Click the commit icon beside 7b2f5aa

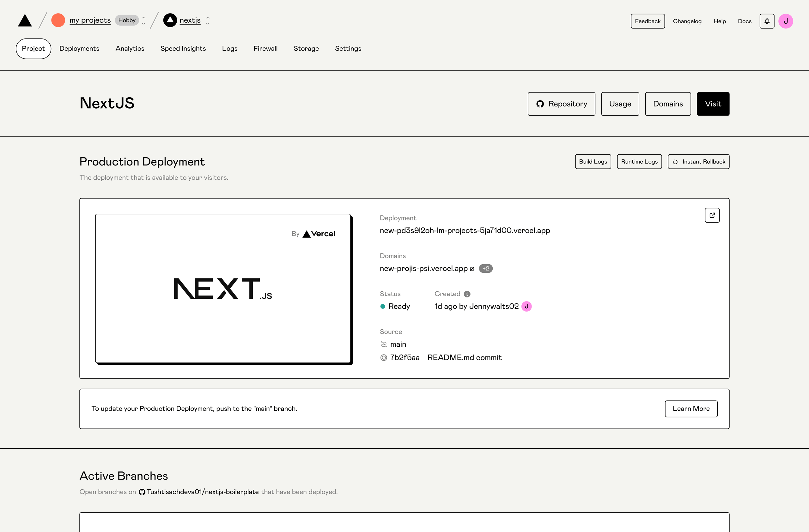[383, 357]
